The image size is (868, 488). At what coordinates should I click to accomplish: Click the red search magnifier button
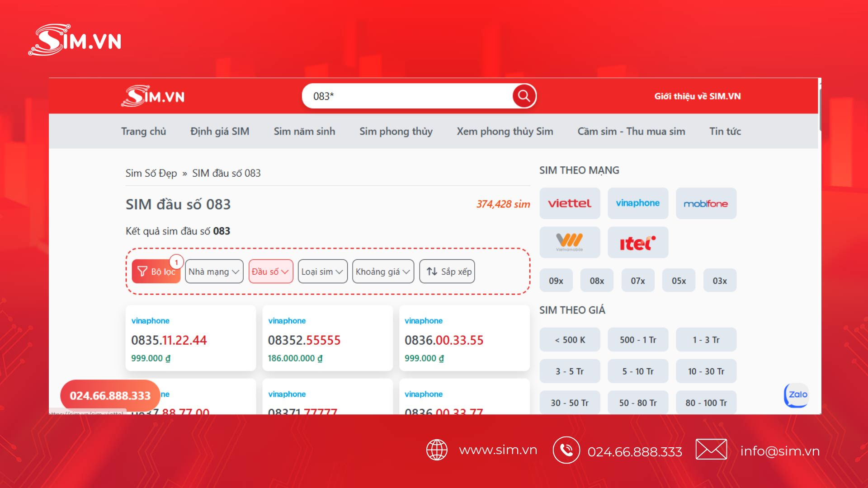pos(524,96)
